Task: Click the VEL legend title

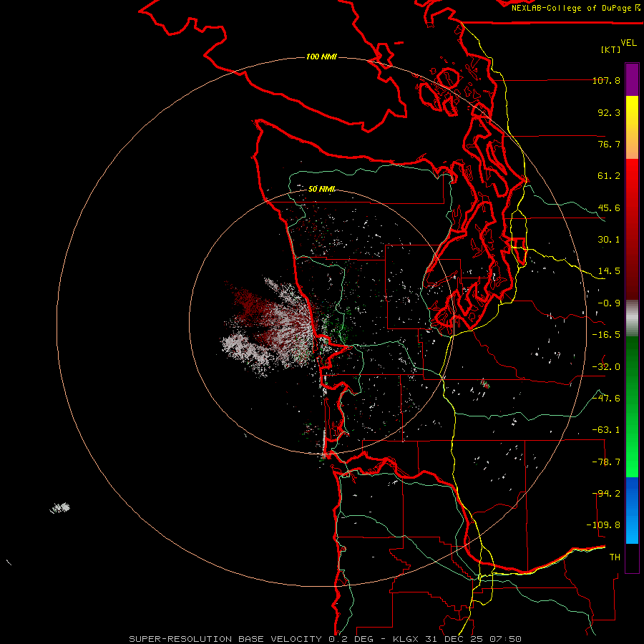Action: point(628,42)
